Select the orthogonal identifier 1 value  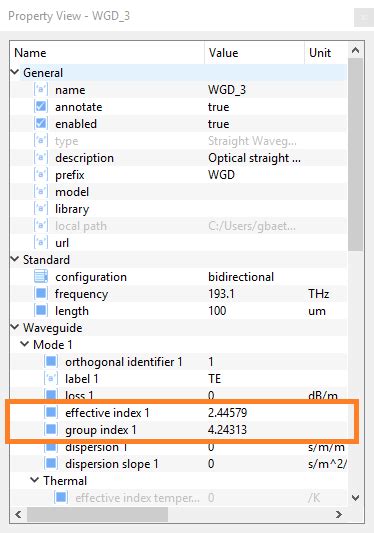(x=211, y=362)
